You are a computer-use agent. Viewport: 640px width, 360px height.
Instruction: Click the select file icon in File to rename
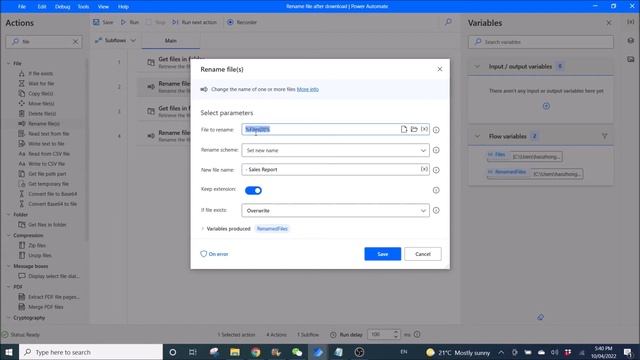404,129
